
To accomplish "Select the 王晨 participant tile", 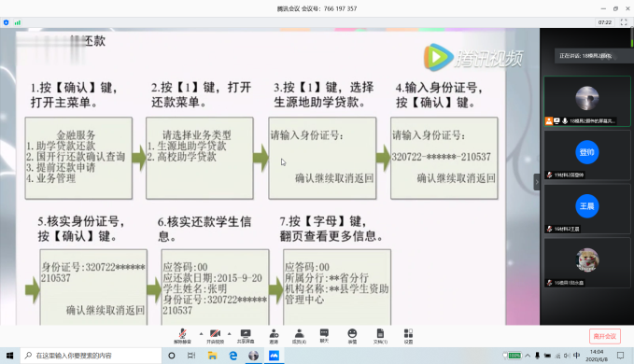I will (x=587, y=209).
